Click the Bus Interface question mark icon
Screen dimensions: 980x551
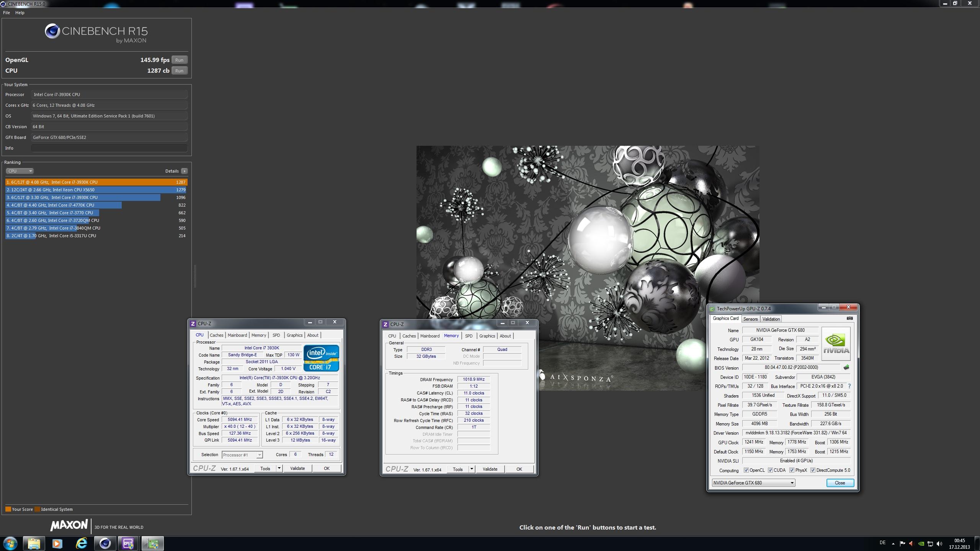pos(849,386)
